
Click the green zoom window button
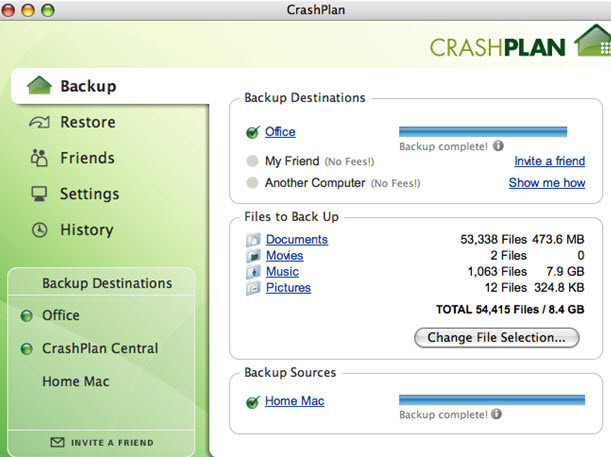[48, 10]
